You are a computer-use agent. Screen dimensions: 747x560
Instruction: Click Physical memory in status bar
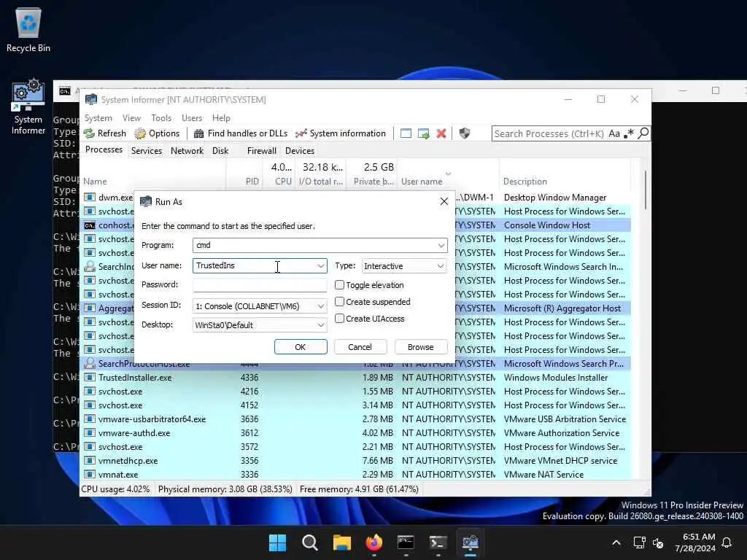click(225, 489)
